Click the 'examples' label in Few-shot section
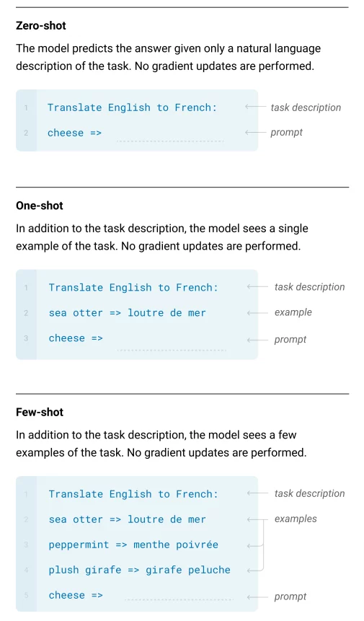The image size is (364, 621). tap(296, 519)
